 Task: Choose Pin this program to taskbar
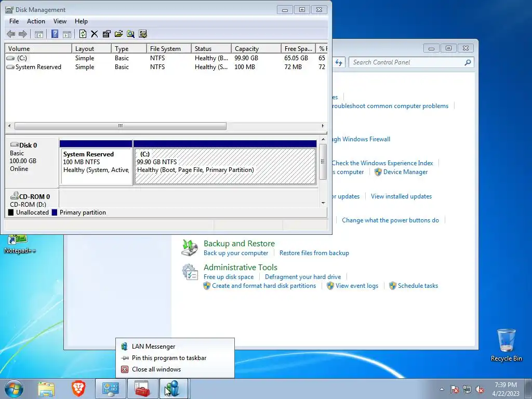pos(175,358)
